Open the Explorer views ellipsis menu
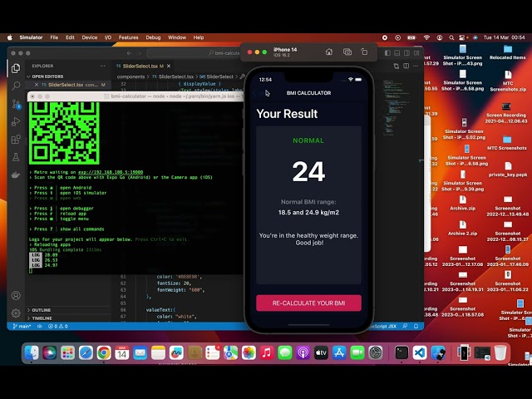This screenshot has width=532, height=399. [103, 66]
